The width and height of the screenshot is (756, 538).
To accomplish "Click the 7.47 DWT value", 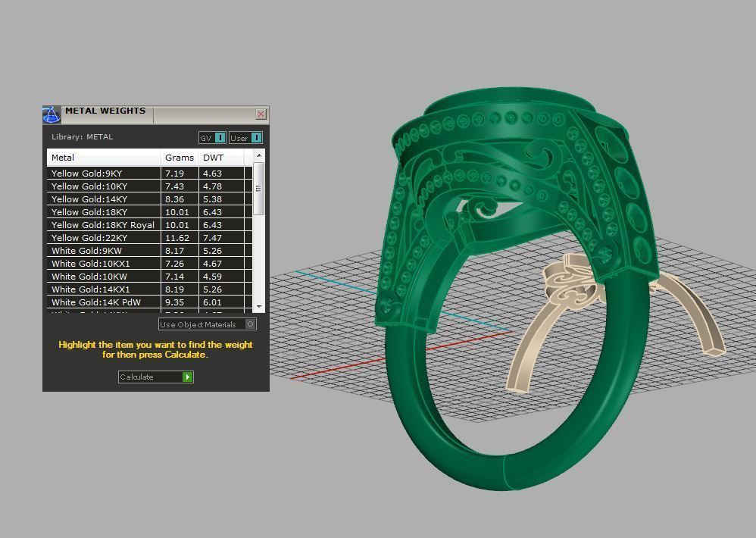I will pos(212,238).
